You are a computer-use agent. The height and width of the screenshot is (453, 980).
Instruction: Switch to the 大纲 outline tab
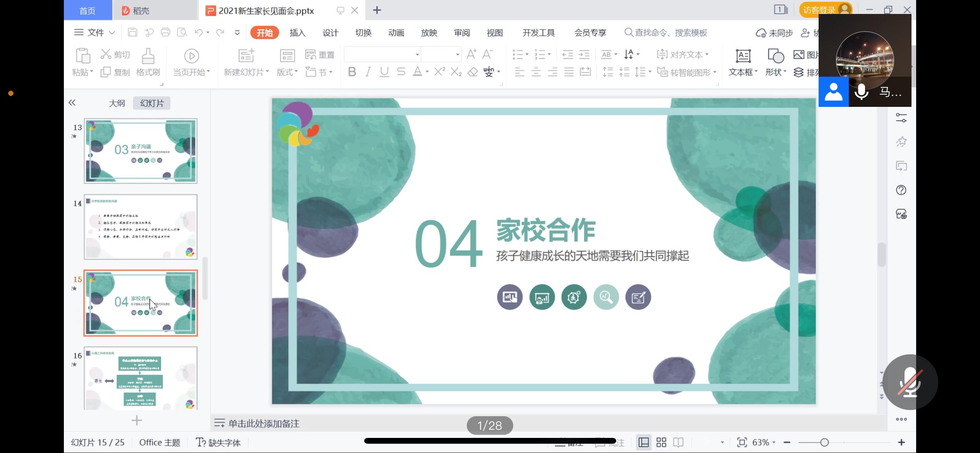click(117, 103)
